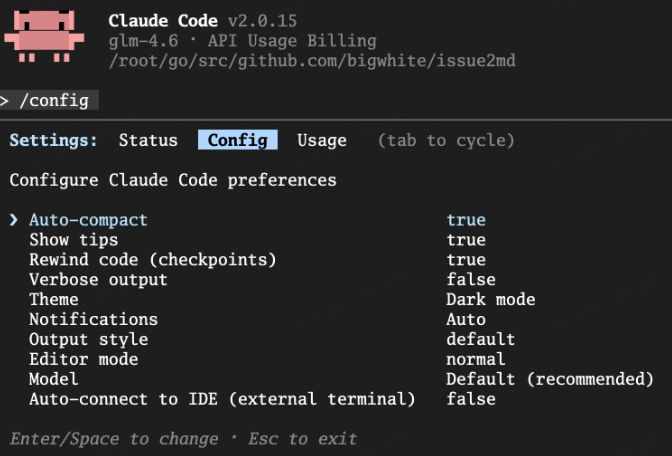The image size is (672, 456).
Task: Click the Show tips setting label
Action: (x=73, y=240)
